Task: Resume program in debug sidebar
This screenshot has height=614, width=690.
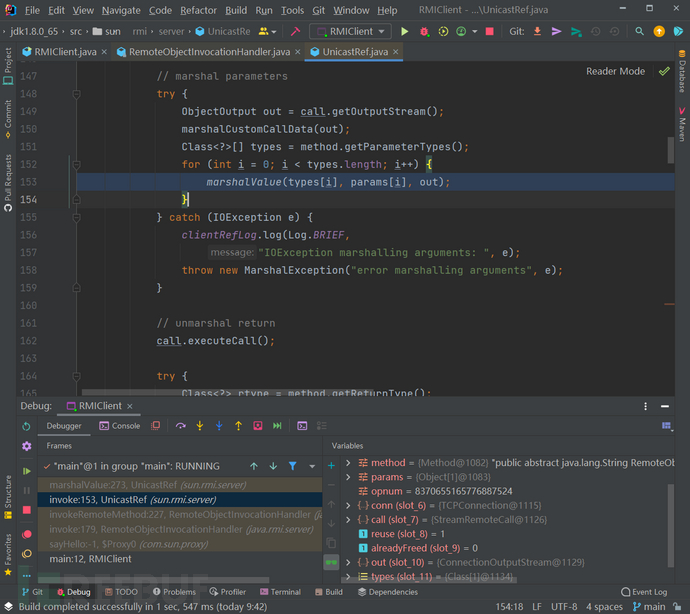Action: (26, 471)
